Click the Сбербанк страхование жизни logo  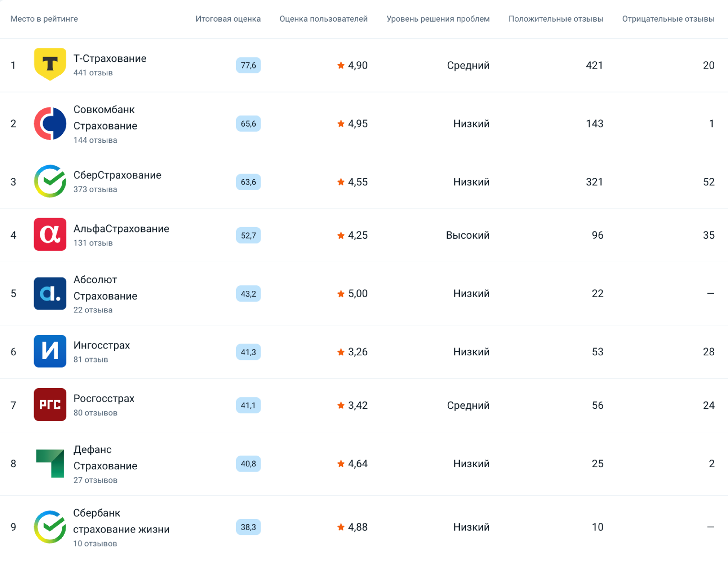pyautogui.click(x=50, y=527)
